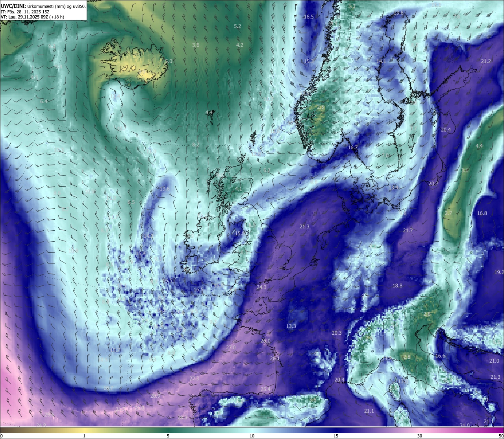Click the value 21.7 over Poland
504x439 pixels.
(x=408, y=230)
